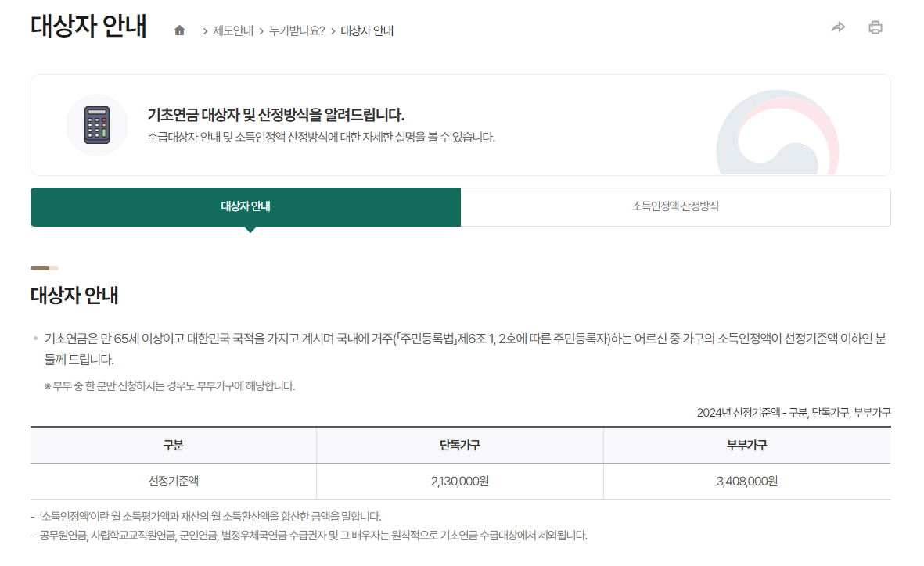Select the active 대상자 안내 tab
924x566 pixels.
[245, 206]
